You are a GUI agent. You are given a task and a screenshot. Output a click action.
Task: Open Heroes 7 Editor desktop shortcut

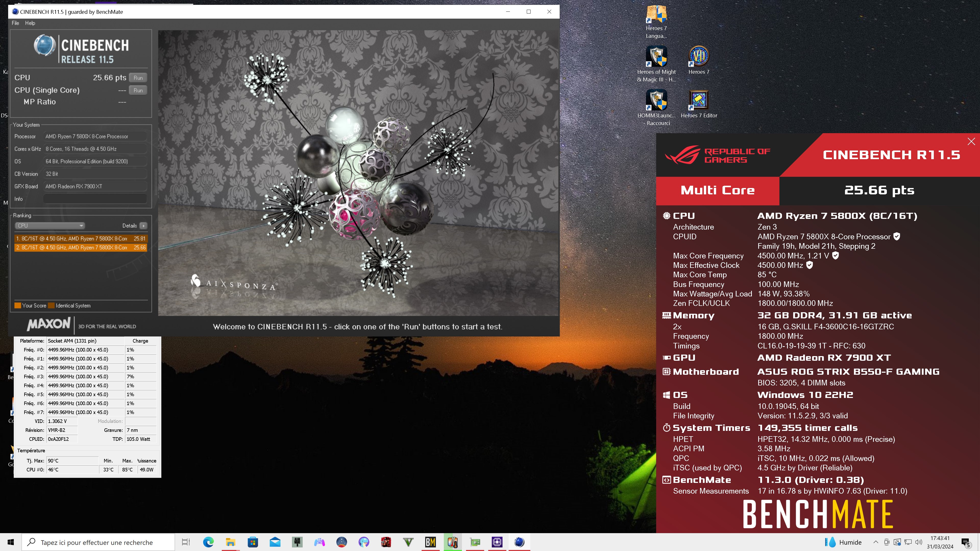(699, 104)
